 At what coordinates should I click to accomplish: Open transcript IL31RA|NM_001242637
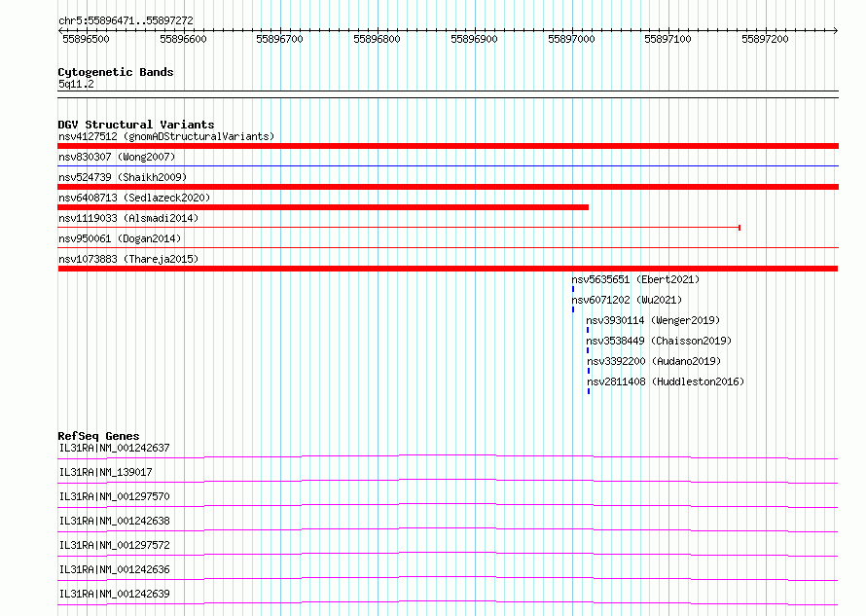(x=114, y=448)
